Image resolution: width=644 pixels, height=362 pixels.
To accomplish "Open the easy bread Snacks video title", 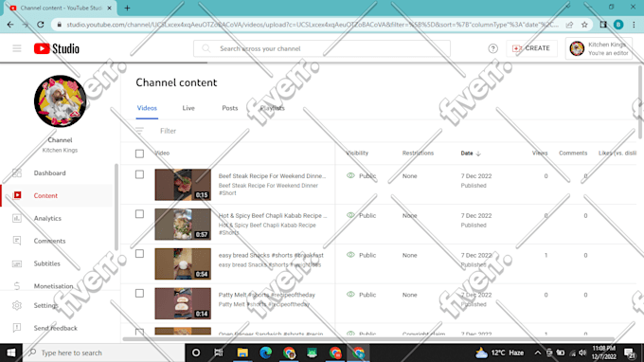I will (x=271, y=255).
